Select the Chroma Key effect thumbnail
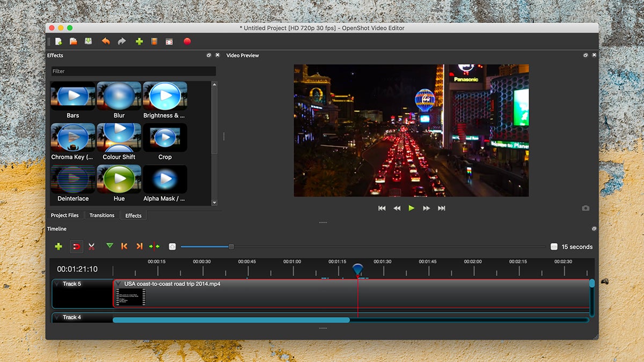The height and width of the screenshot is (362, 644). [72, 138]
